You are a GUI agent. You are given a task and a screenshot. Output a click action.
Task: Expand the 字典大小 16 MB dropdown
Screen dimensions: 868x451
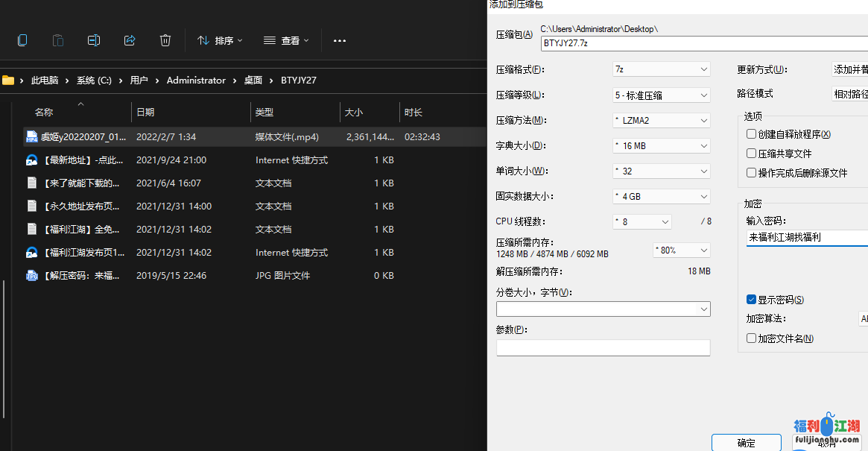(661, 146)
